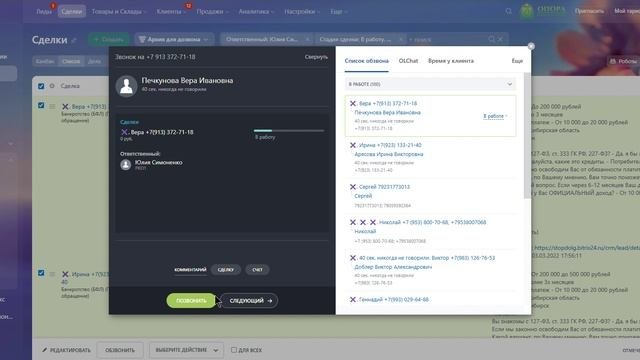Screen dimensions: 640x360
Task: Click the green company logo icon
Action: click(527, 11)
